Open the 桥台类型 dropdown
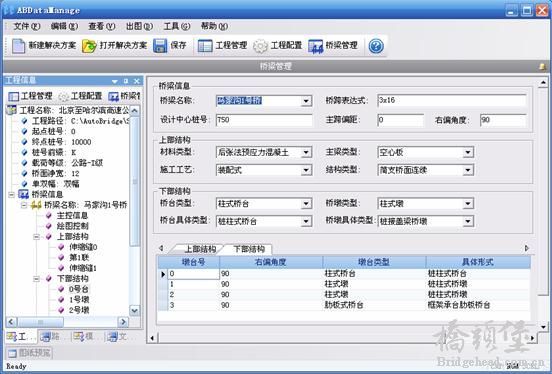This screenshot has width=552, height=374. pyautogui.click(x=306, y=204)
